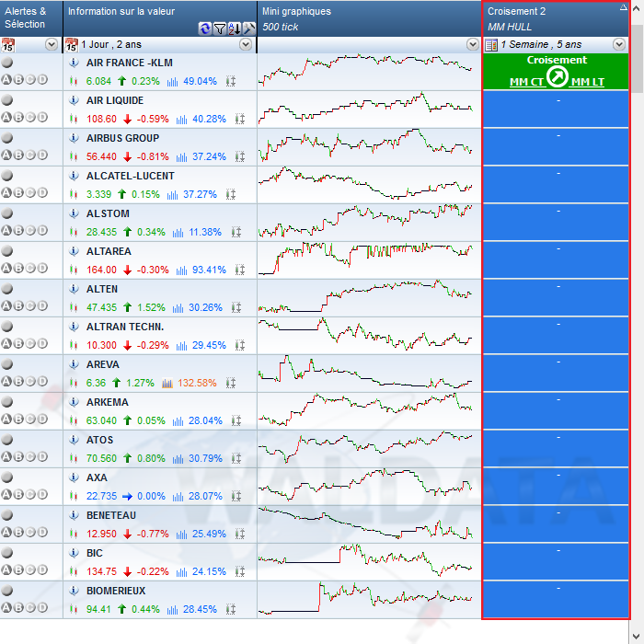Screen dimensions: 644x644
Task: Open dropdown in Alertes & Sélection column
Action: (x=52, y=44)
